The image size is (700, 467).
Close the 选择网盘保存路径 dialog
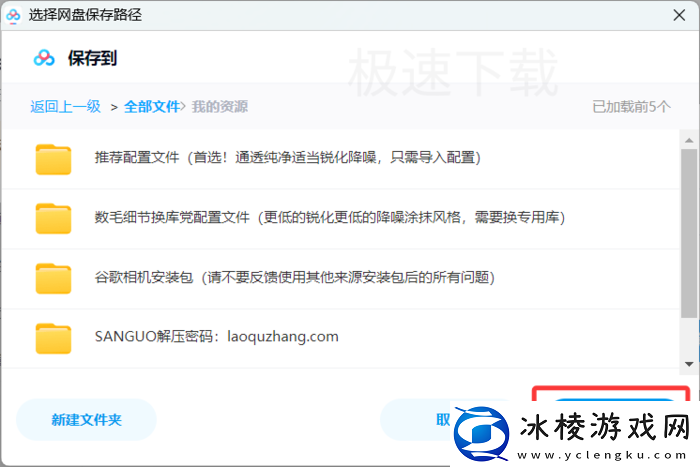click(679, 15)
